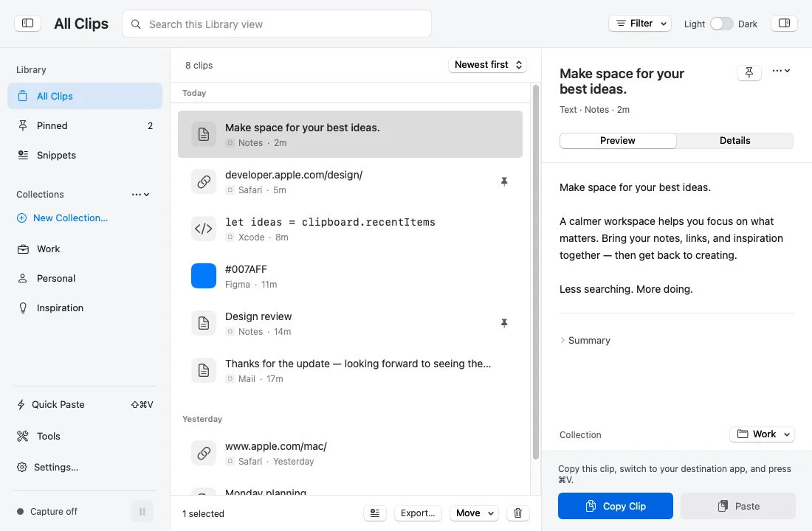
Task: Click the link icon of www.apple.com/mac/ clip
Action: coord(204,453)
